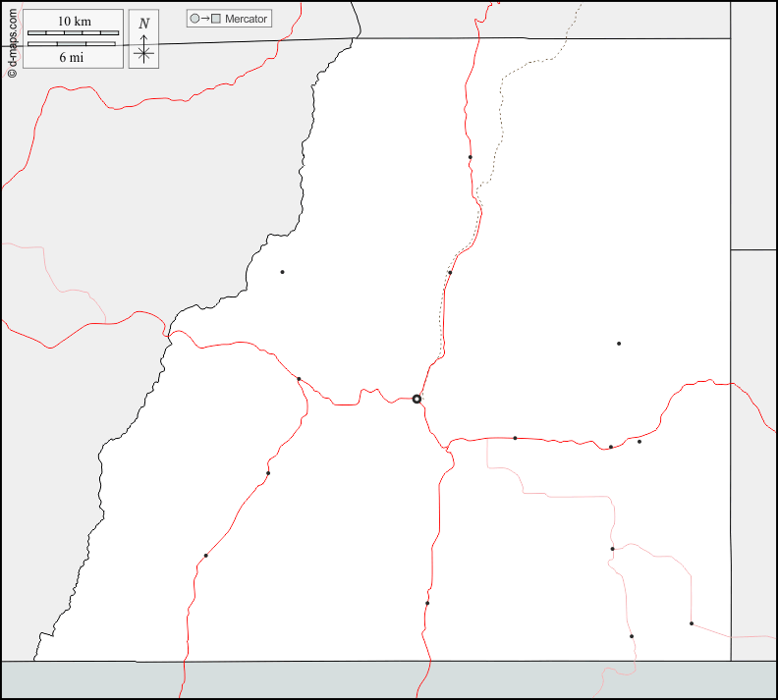This screenshot has width=778, height=700.
Task: Select the isolated western city dot with no road
Action: click(x=282, y=272)
